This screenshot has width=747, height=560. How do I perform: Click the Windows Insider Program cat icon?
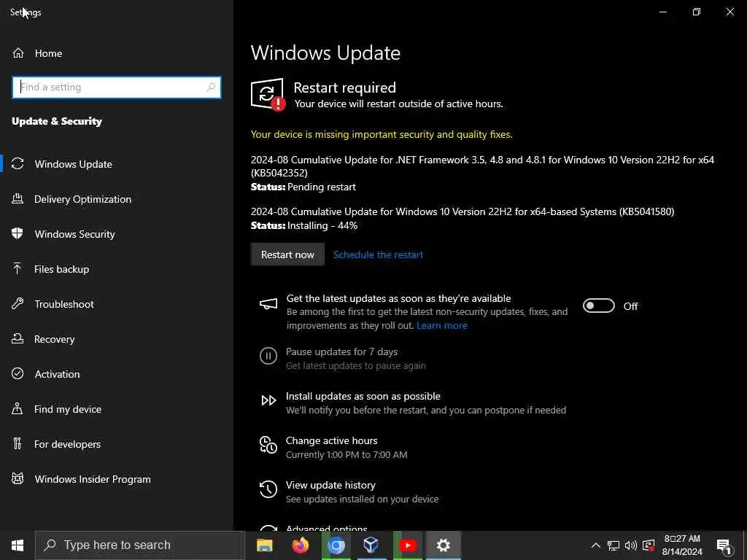click(18, 478)
